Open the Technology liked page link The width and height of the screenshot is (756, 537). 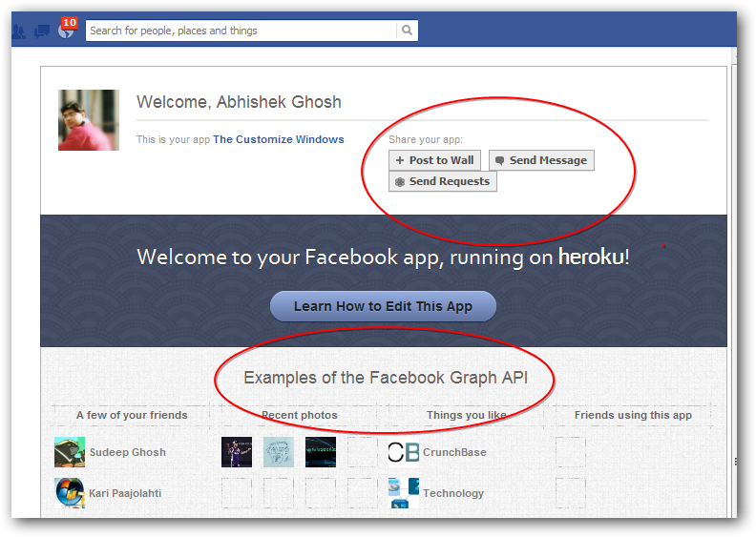point(453,493)
